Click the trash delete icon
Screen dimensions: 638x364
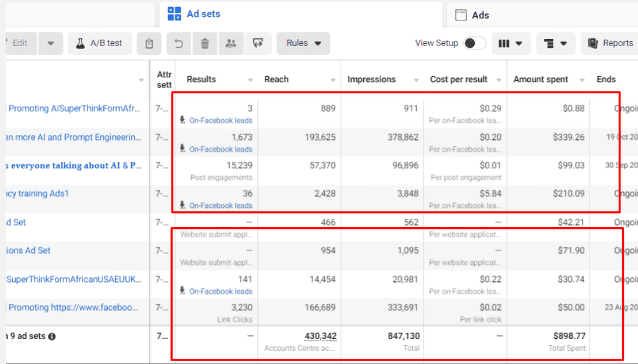pyautogui.click(x=205, y=43)
